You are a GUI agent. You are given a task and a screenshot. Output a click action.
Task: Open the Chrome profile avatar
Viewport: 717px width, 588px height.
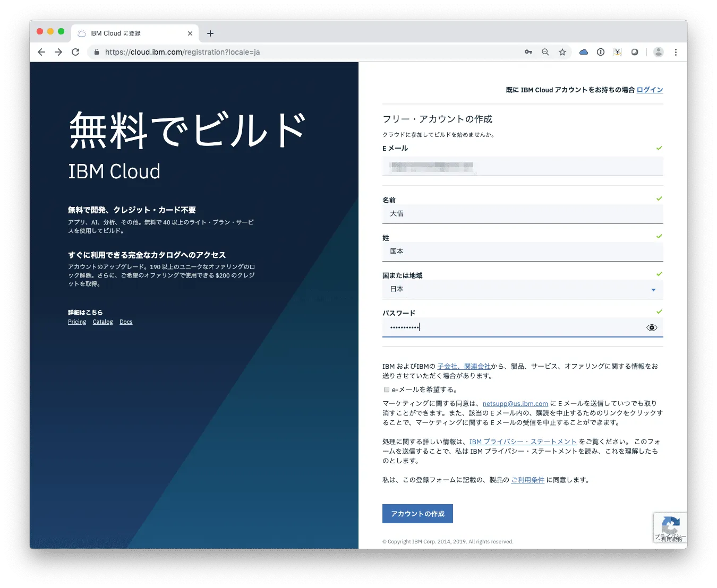click(659, 52)
